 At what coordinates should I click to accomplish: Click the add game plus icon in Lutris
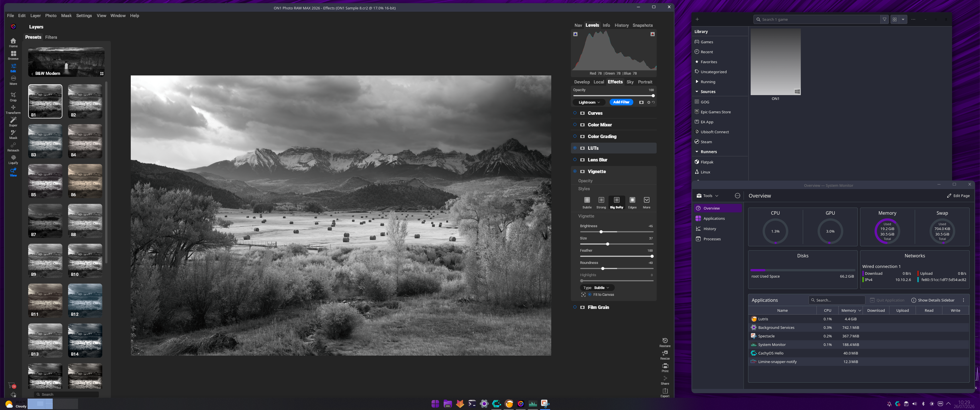tap(697, 19)
